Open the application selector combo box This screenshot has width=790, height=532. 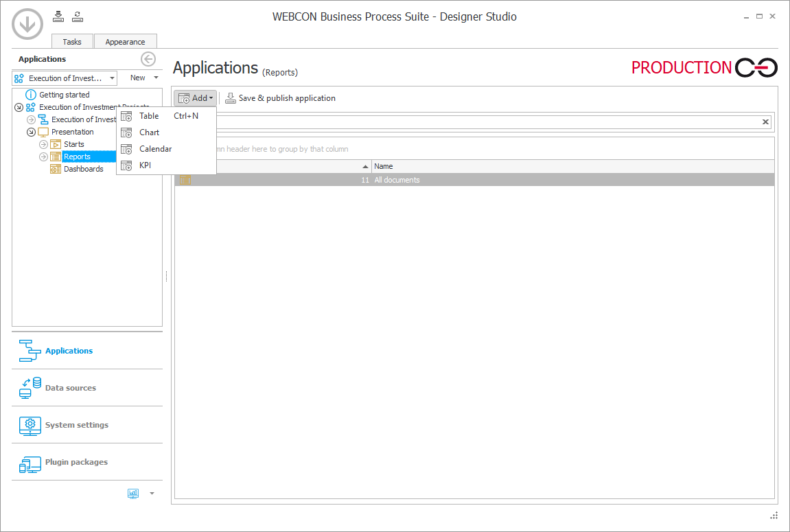click(x=65, y=78)
